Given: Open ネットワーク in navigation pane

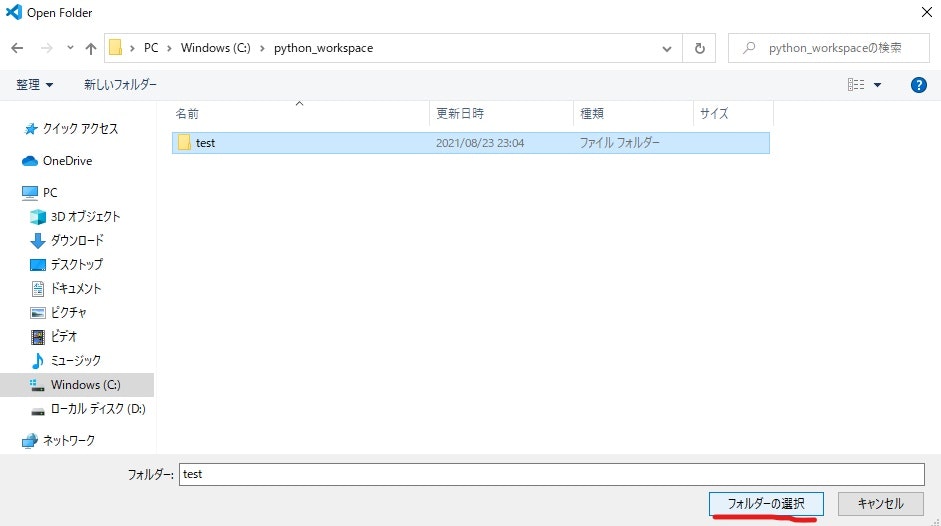Looking at the screenshot, I should [69, 441].
